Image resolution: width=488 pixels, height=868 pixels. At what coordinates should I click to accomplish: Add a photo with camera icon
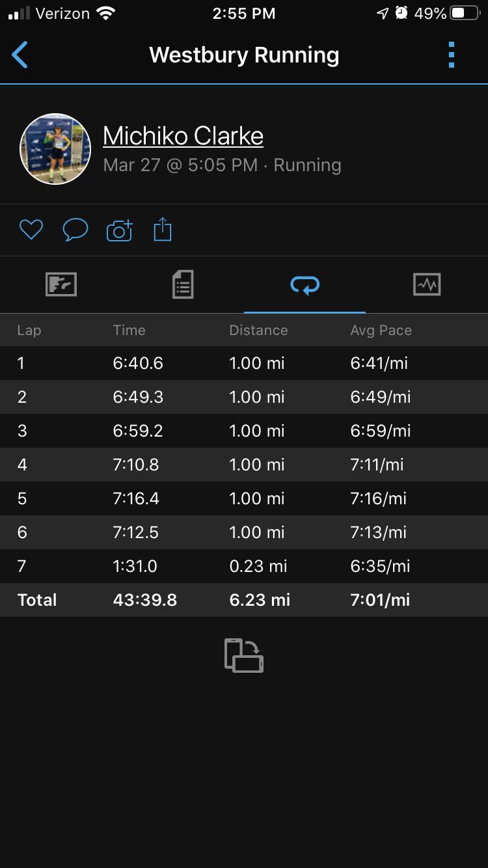pyautogui.click(x=119, y=230)
